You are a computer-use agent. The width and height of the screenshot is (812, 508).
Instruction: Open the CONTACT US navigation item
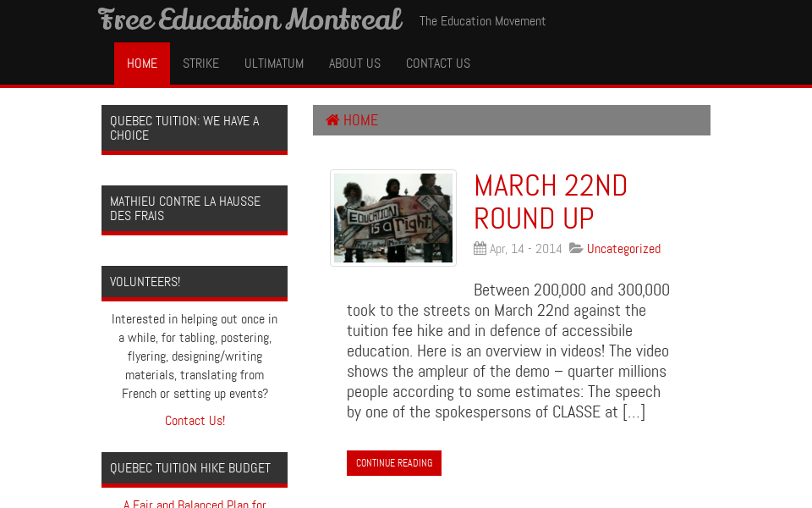point(437,63)
